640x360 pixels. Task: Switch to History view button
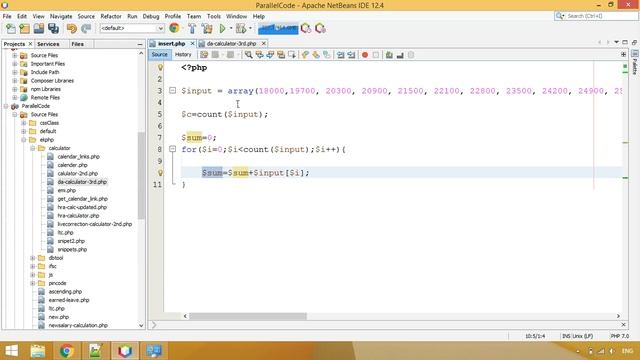[x=183, y=55]
